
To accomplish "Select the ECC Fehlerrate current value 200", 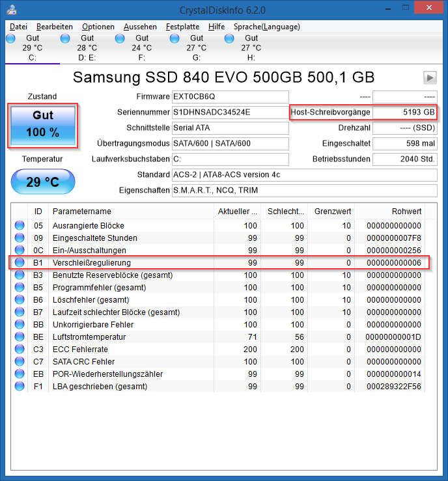I will point(250,350).
